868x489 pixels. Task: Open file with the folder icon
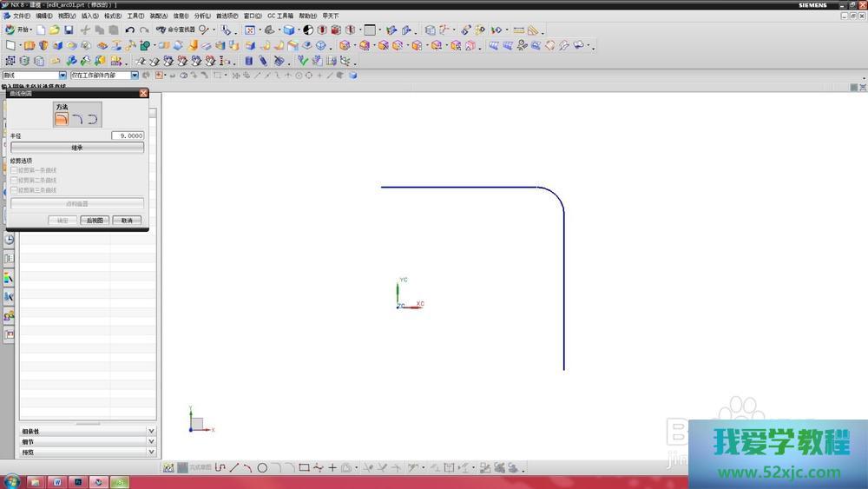[x=54, y=30]
